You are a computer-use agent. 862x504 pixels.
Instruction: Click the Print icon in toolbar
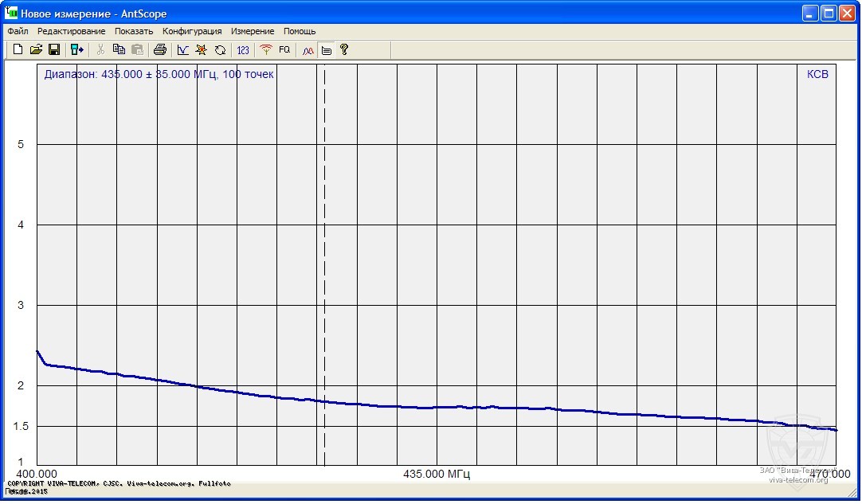[x=159, y=50]
